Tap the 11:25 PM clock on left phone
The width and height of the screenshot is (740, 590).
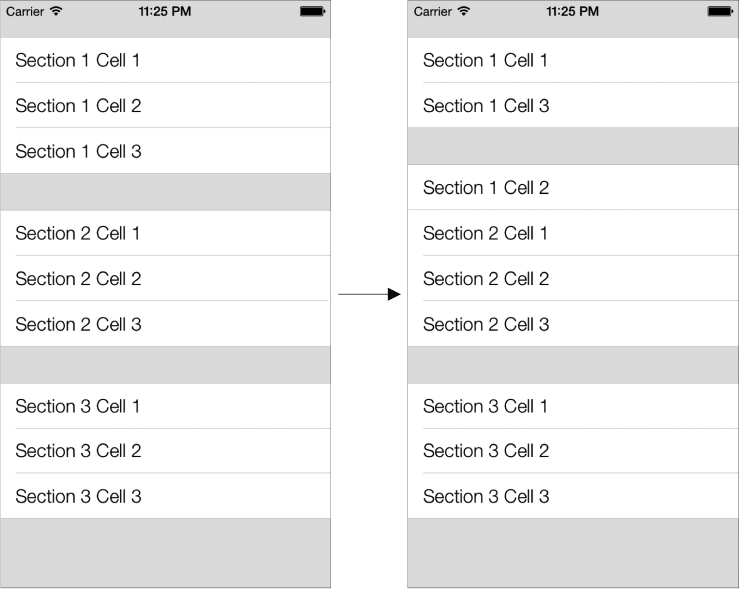coord(165,11)
